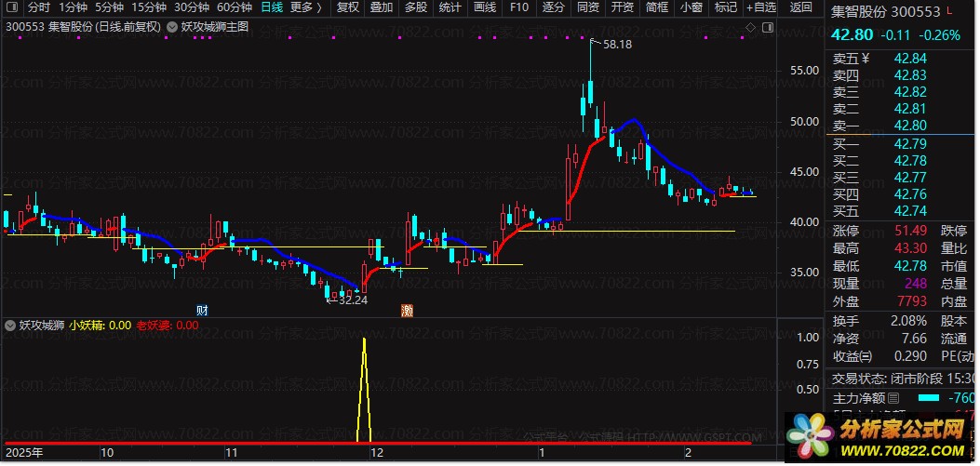Click the 换手 value 2.08%
This screenshot has height=466, width=980.
pyautogui.click(x=908, y=322)
